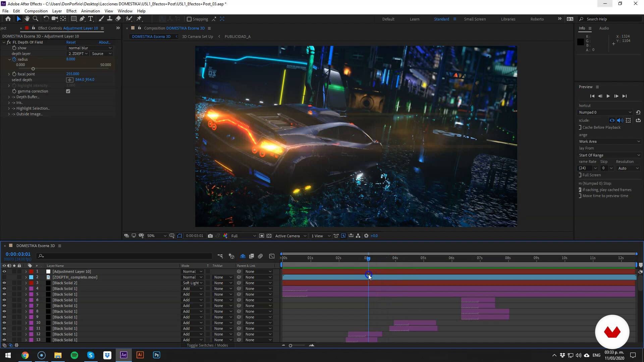Enable Motion Blur icon in timeline
This screenshot has height=362, width=644.
click(x=260, y=256)
